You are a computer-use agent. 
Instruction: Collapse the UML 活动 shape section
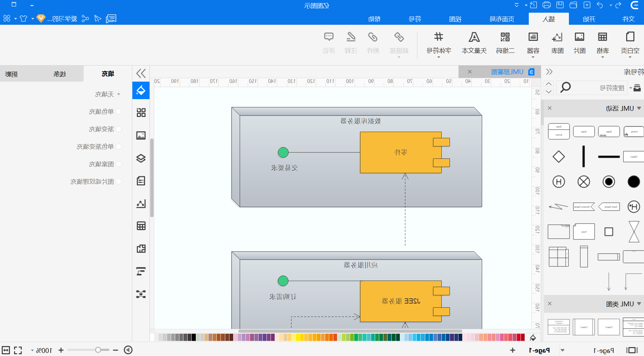(x=639, y=108)
